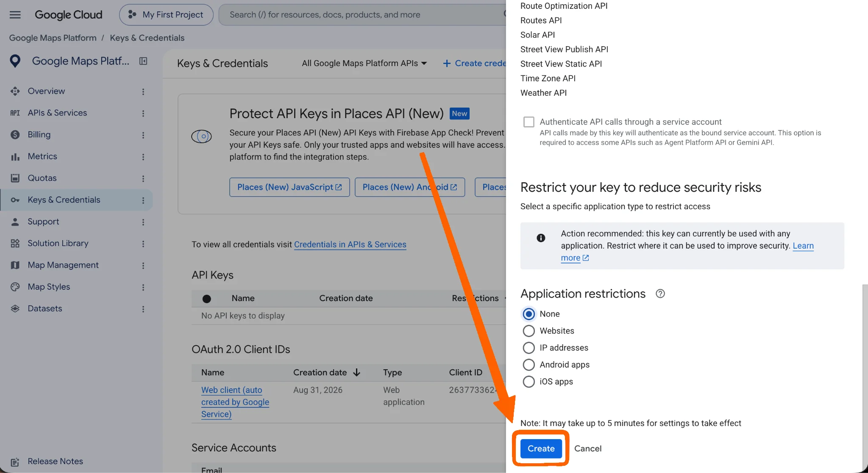Open three-dot menu next to Overview
The width and height of the screenshot is (868, 473).
coord(143,91)
